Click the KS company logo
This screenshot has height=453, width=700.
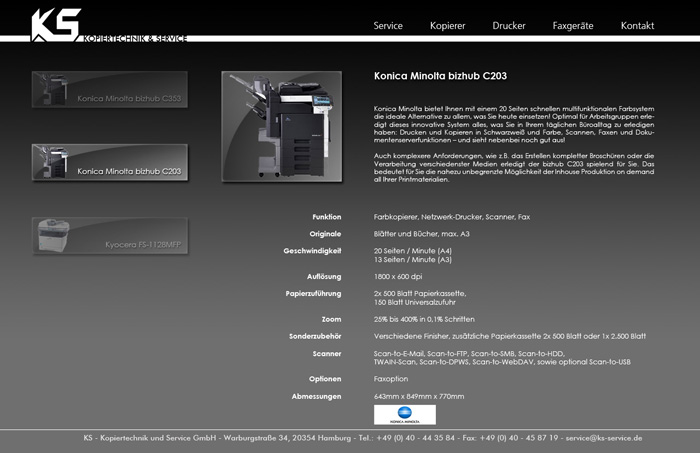[55, 24]
